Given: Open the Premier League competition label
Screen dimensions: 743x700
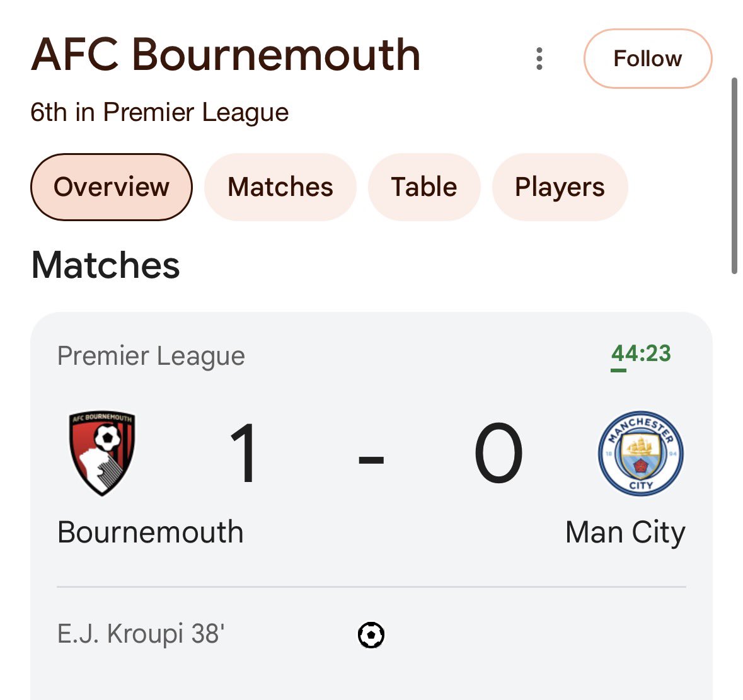Looking at the screenshot, I should click(151, 356).
